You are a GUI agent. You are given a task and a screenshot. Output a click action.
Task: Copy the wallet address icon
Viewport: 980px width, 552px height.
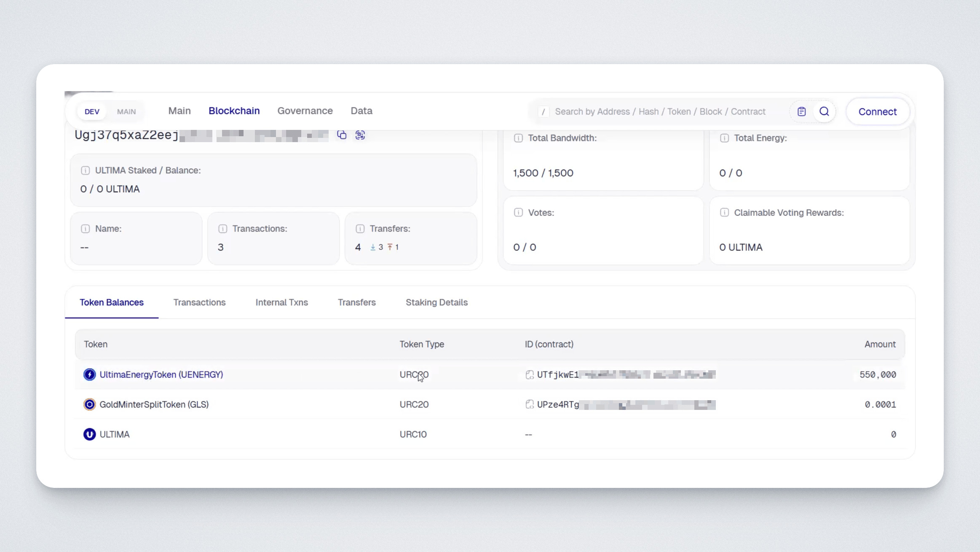342,135
